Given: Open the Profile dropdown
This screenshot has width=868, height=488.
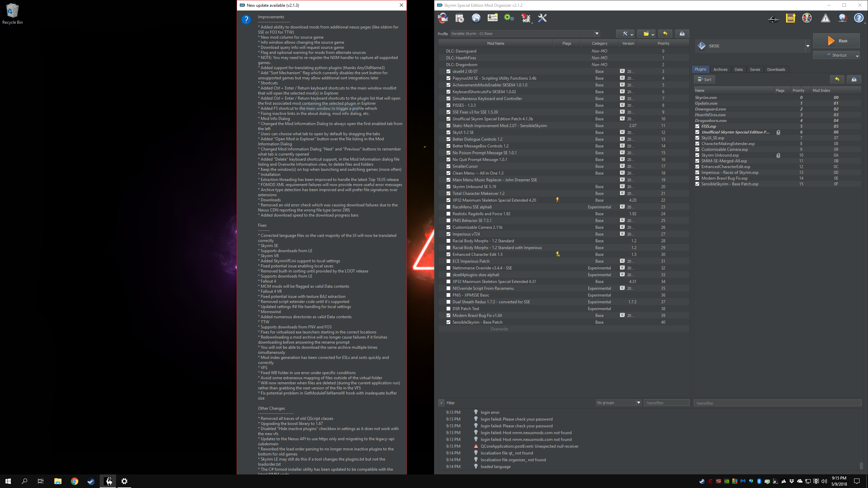Looking at the screenshot, I should pyautogui.click(x=597, y=34).
